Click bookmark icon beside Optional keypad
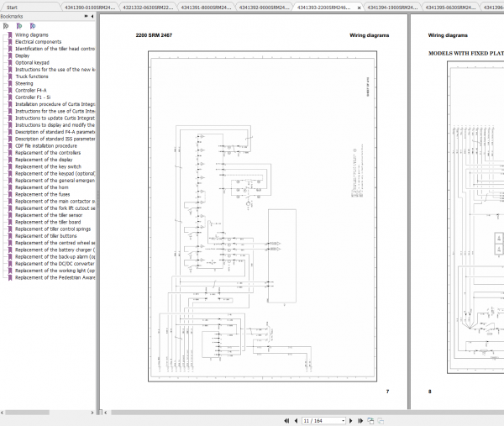This screenshot has height=426, width=504. [x=10, y=63]
